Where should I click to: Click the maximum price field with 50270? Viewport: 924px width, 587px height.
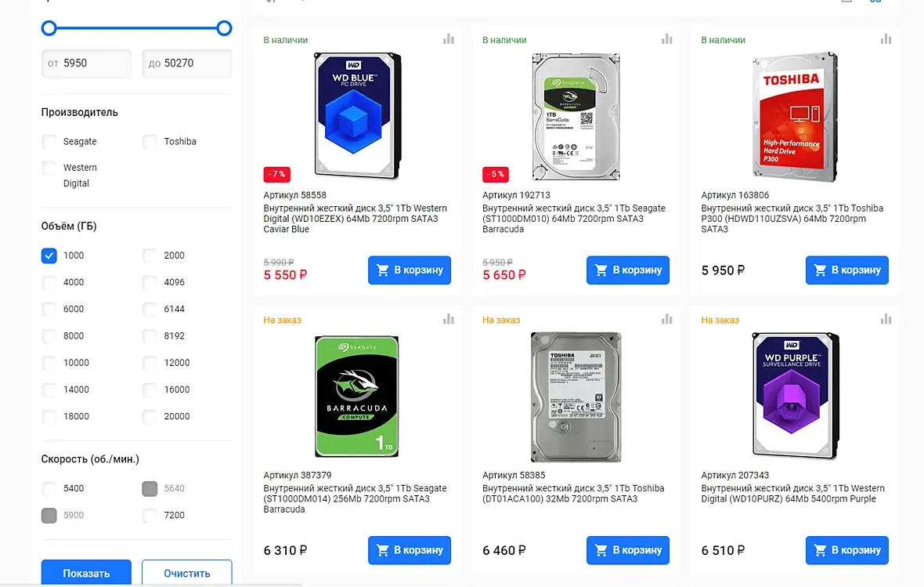pos(187,63)
